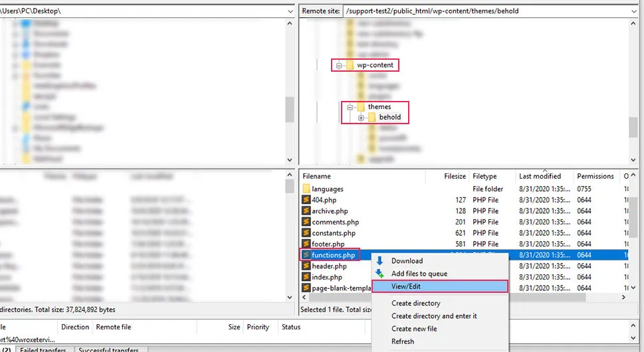Open the Remote site path dropdown

(x=637, y=11)
